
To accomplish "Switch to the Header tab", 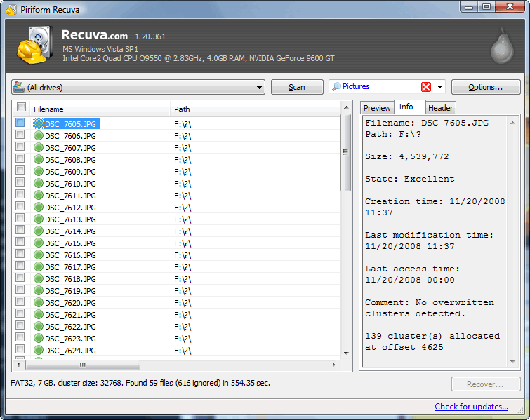I will pyautogui.click(x=440, y=108).
